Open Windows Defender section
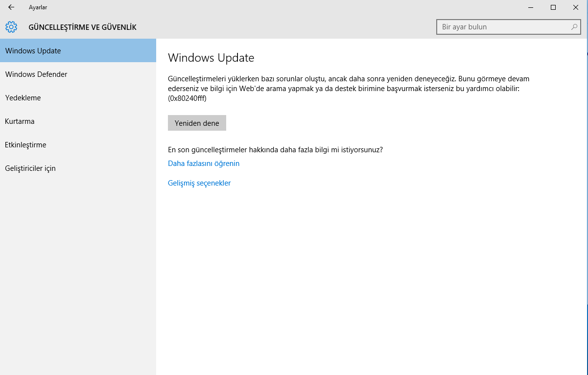Viewport: 588px width, 375px height. pyautogui.click(x=78, y=74)
